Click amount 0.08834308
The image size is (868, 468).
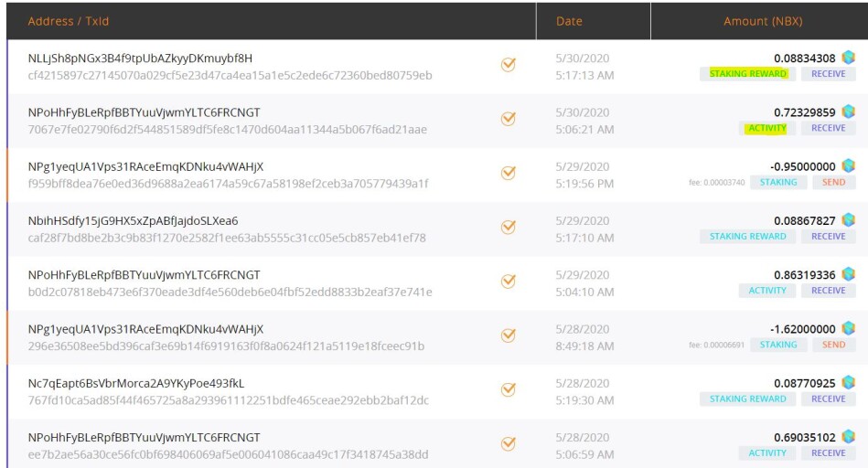pos(804,58)
